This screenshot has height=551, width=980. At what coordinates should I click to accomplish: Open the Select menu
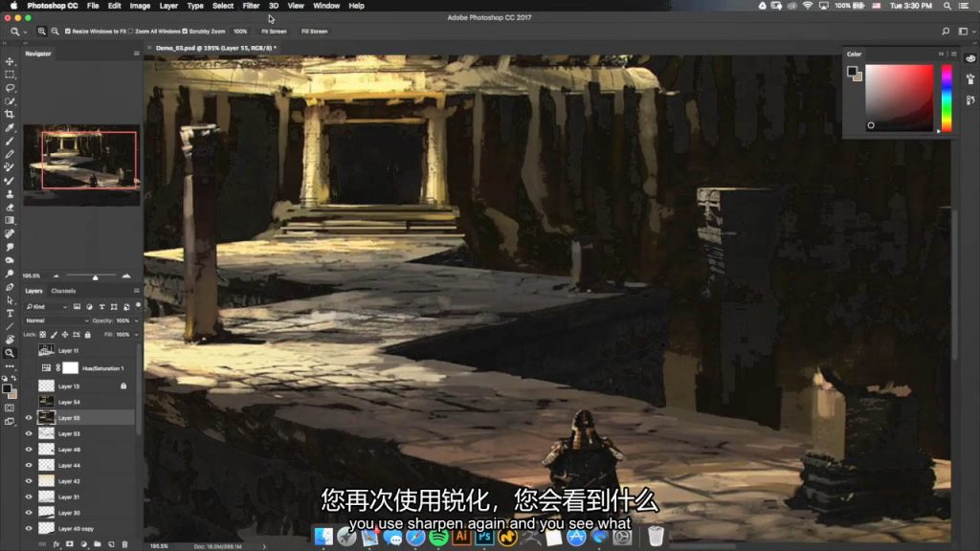222,6
